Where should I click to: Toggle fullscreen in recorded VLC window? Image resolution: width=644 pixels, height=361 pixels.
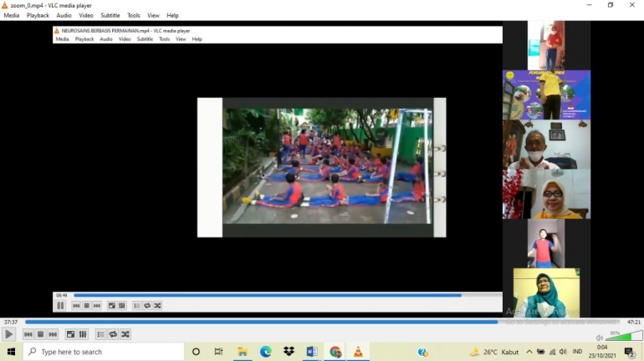click(x=112, y=306)
